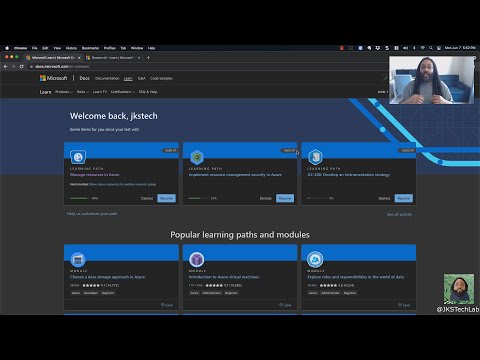This screenshot has height=360, width=480.
Task: Open AZ-400 Develop an instrumentation strategy path
Action: click(348, 175)
